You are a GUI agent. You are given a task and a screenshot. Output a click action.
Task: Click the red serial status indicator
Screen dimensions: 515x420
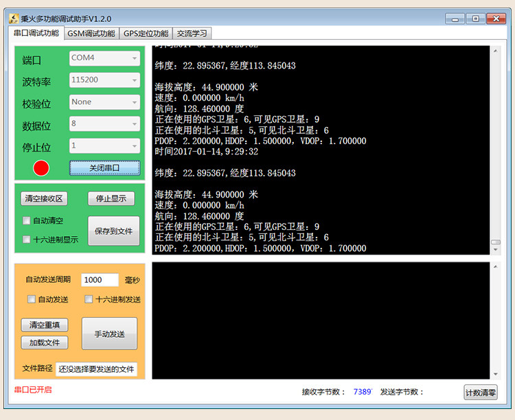pyautogui.click(x=41, y=168)
